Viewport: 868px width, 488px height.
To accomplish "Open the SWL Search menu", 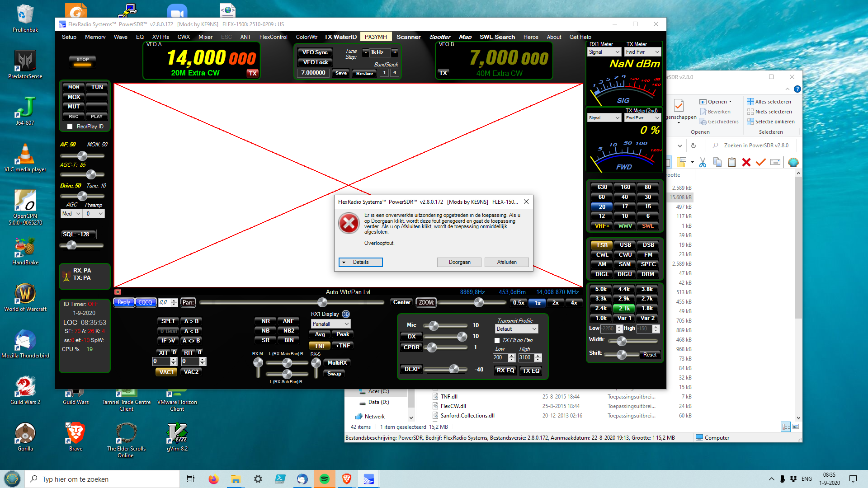I will click(497, 37).
